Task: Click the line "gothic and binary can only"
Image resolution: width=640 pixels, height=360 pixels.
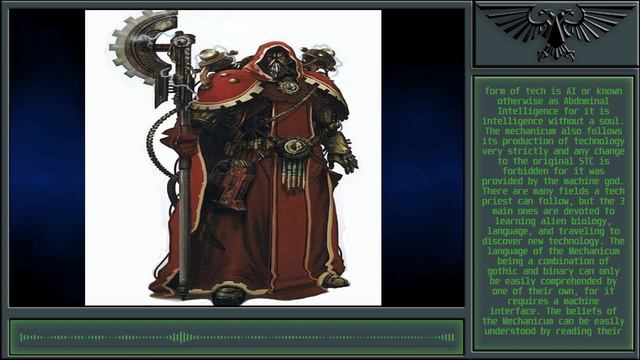Action: click(553, 271)
